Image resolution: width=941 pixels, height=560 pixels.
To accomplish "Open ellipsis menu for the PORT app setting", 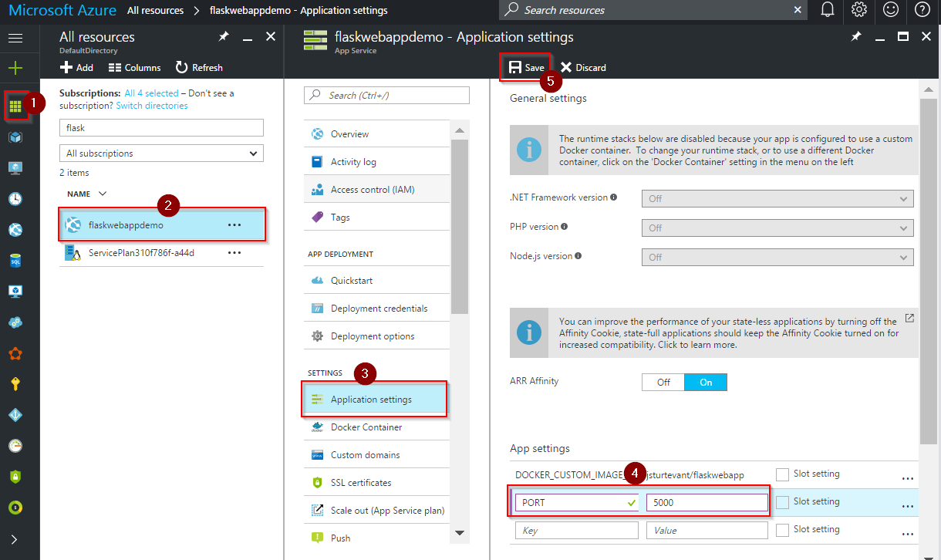I will [908, 505].
